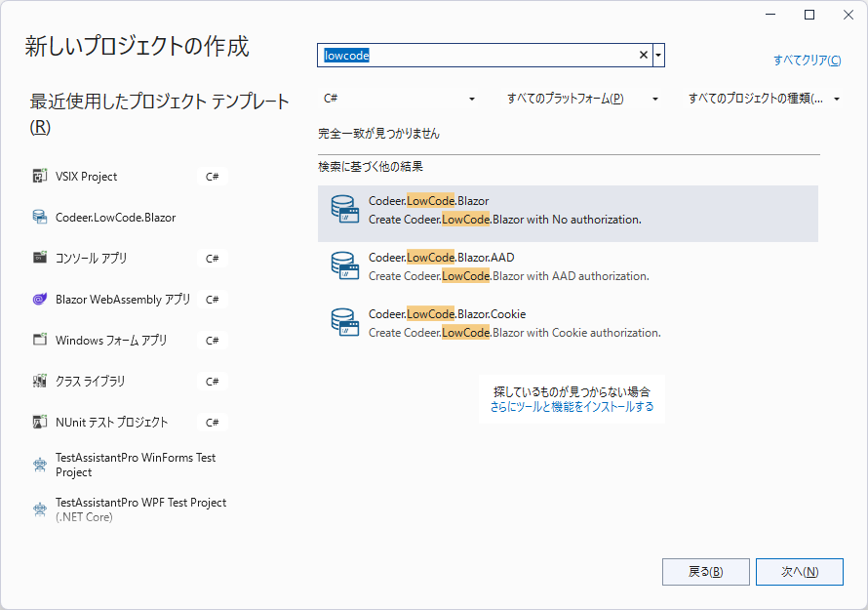Click the コンソール アプリ template icon
Image resolution: width=868 pixels, height=610 pixels.
point(40,259)
